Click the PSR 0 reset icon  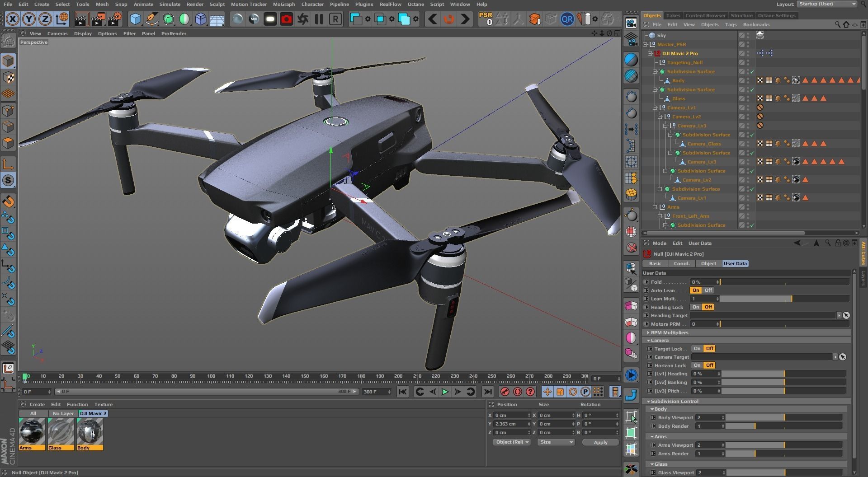coord(486,19)
